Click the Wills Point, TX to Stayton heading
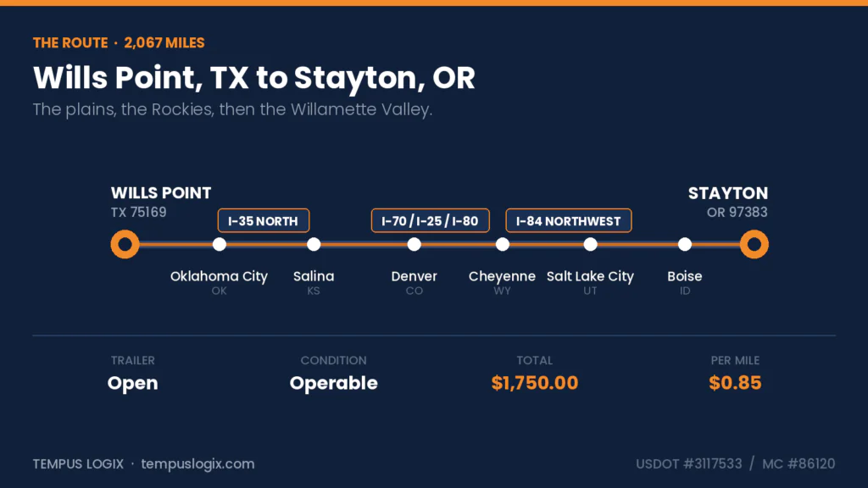868x488 pixels. tap(254, 78)
